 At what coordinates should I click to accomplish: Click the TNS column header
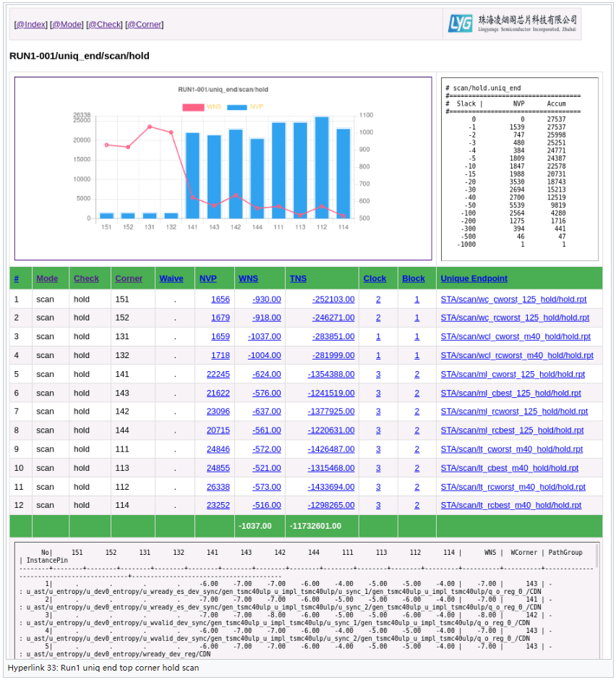tap(298, 279)
